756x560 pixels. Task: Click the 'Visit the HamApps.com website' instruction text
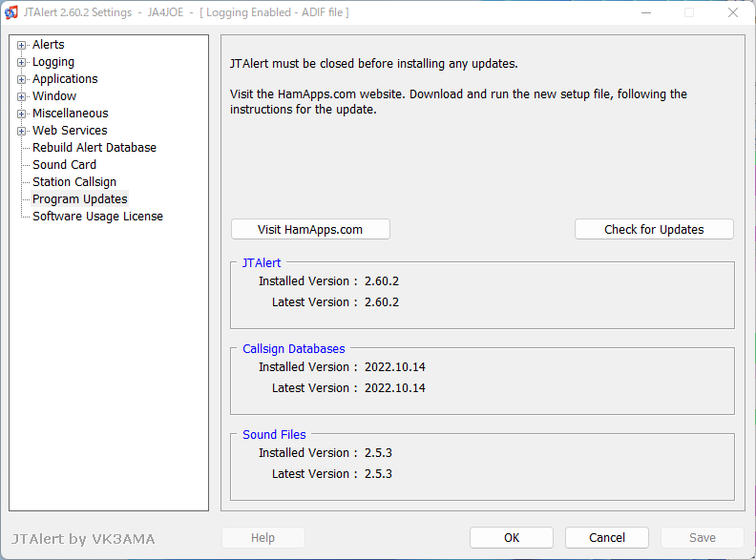coord(458,102)
